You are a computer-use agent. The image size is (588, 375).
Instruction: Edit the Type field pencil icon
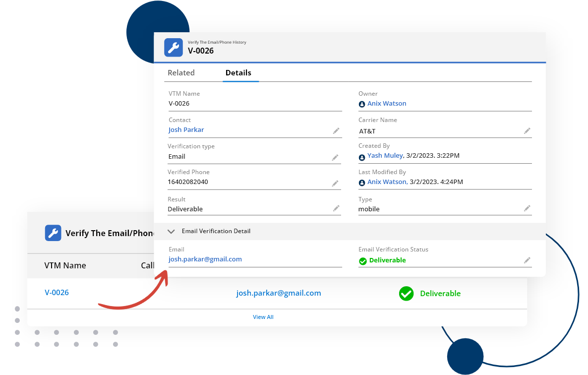click(x=527, y=208)
